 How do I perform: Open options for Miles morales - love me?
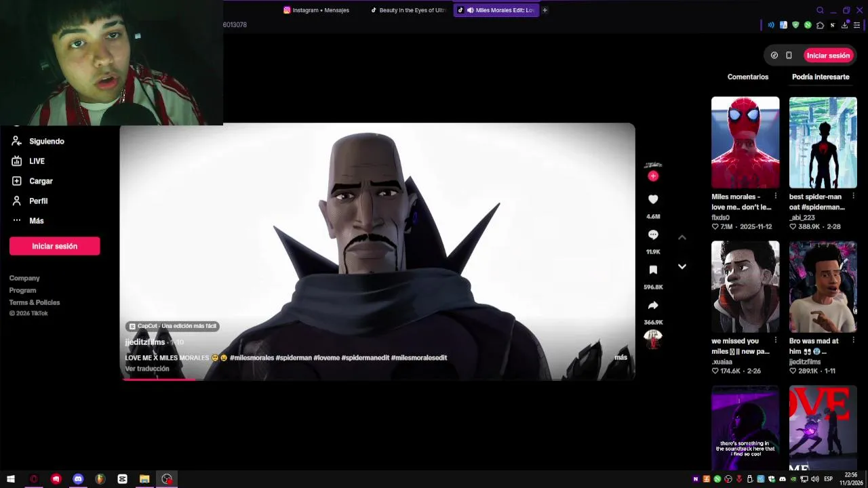pos(776,197)
